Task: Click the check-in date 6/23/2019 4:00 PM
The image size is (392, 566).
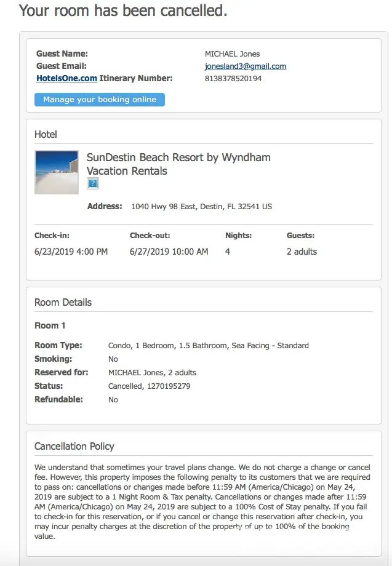Action: pos(71,252)
